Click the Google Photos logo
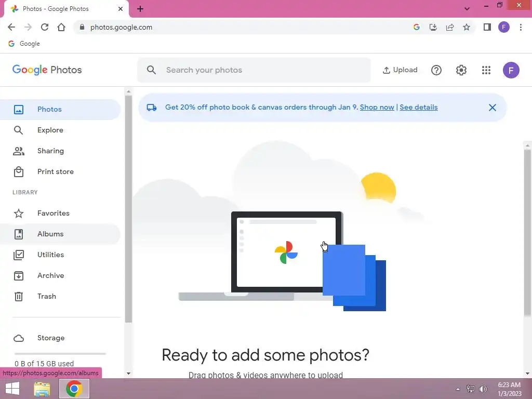532x399 pixels. tap(47, 70)
